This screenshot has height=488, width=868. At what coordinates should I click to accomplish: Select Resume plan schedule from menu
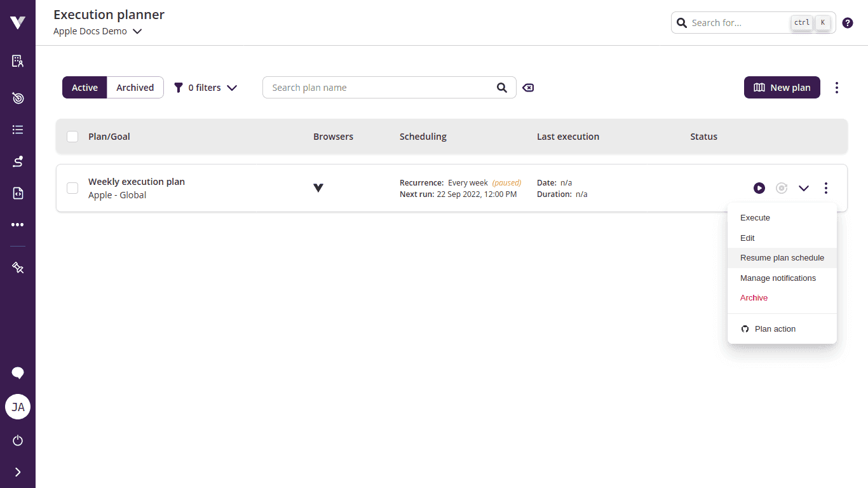pyautogui.click(x=782, y=258)
